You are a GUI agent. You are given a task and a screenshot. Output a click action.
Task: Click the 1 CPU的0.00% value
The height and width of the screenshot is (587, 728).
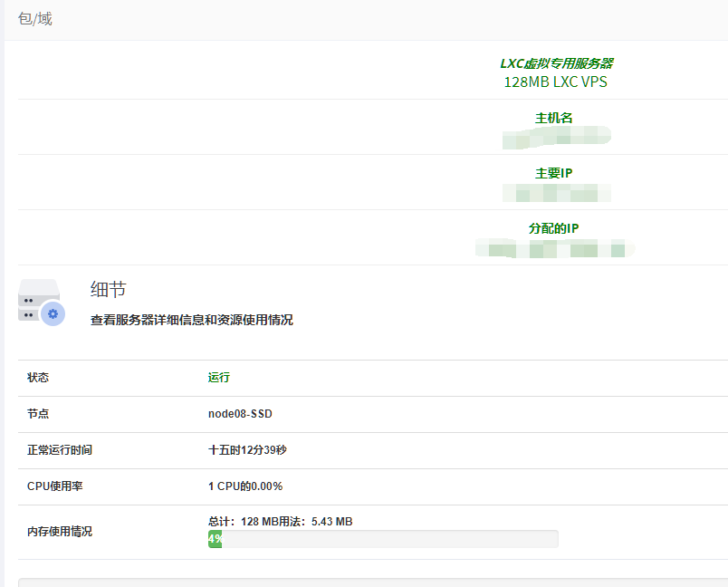tap(245, 486)
